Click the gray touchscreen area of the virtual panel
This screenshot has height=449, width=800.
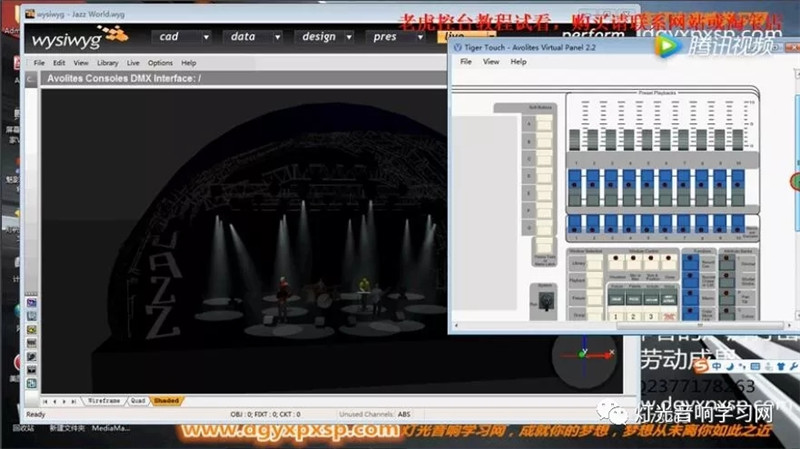485,213
